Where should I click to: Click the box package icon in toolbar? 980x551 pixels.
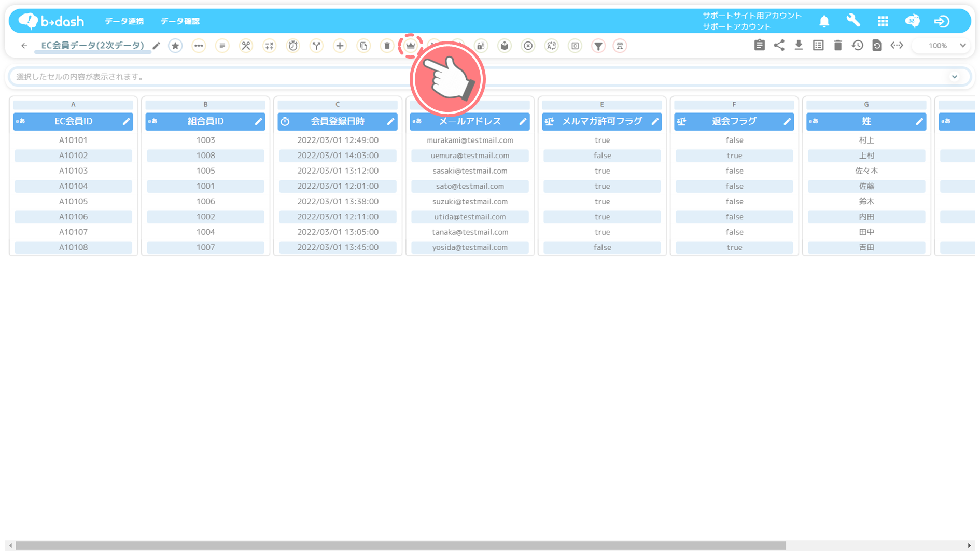coord(505,46)
